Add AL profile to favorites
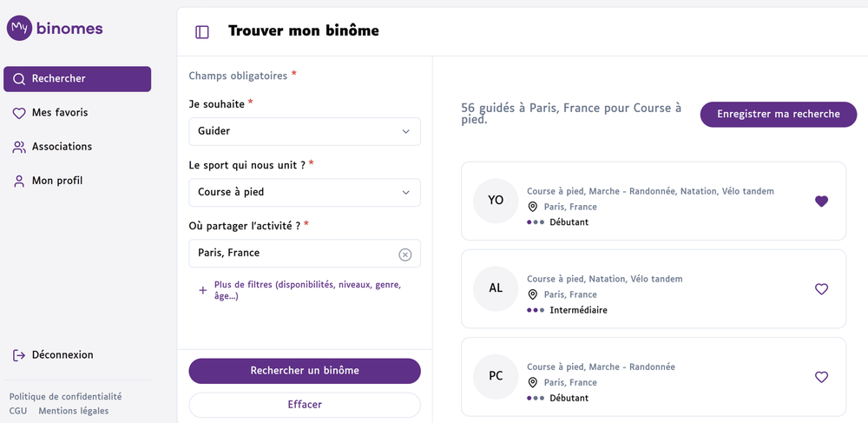Image resolution: width=868 pixels, height=423 pixels. [x=821, y=289]
